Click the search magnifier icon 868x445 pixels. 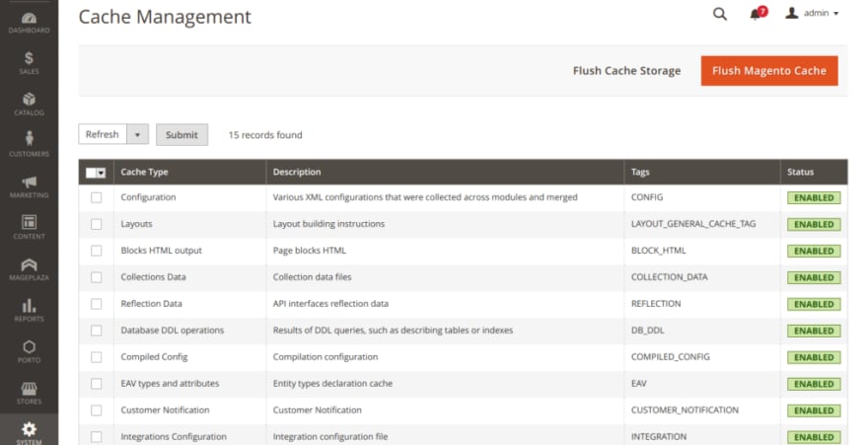pyautogui.click(x=720, y=14)
